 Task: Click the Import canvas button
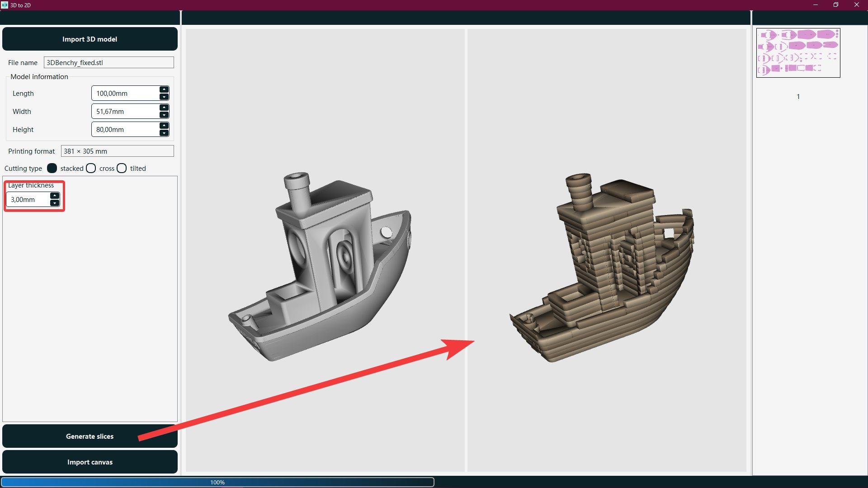90,462
